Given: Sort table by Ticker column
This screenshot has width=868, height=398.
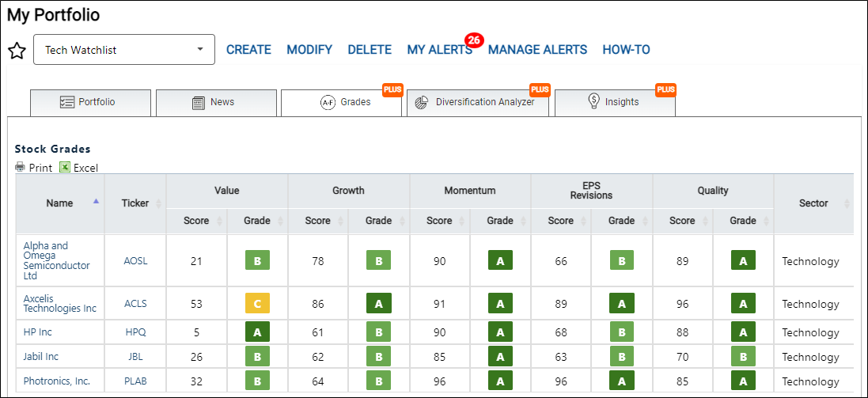Looking at the screenshot, I should point(135,203).
